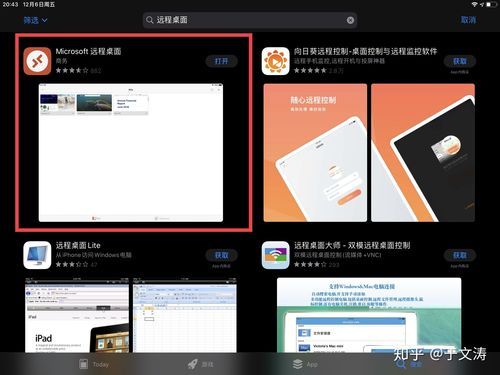This screenshot has width=500, height=375.
Task: Open the second 向日葵 screenshot with dark tablet
Action: click(x=423, y=153)
